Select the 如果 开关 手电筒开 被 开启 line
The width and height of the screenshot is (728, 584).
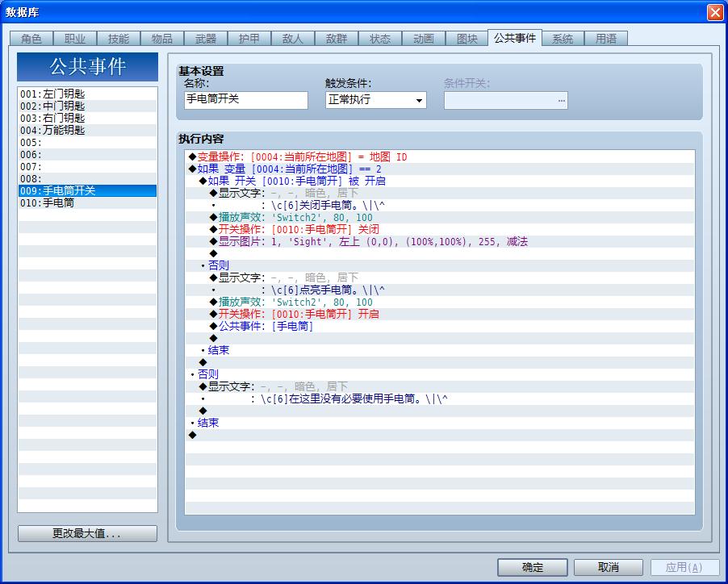[x=440, y=181]
